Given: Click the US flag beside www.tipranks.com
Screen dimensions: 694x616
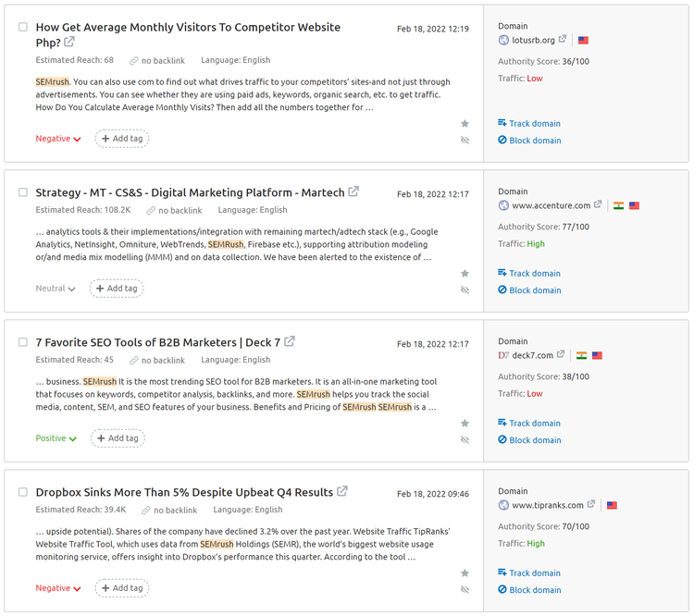Looking at the screenshot, I should 613,505.
